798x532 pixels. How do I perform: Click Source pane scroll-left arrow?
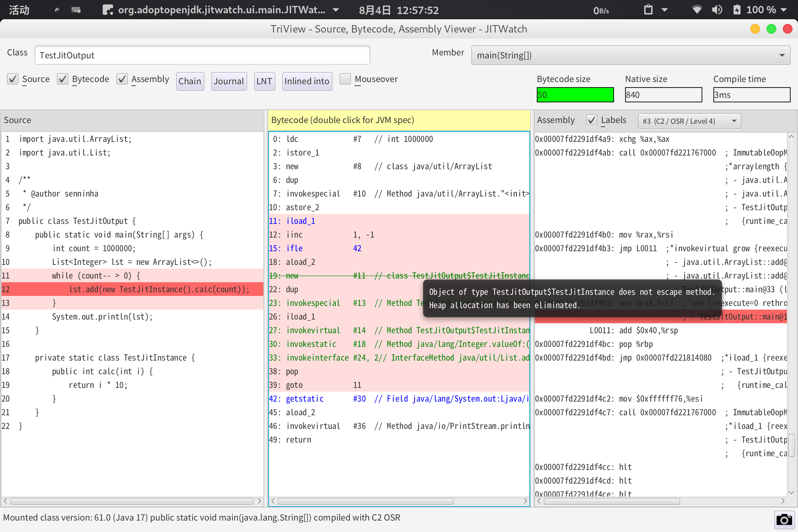5,501
